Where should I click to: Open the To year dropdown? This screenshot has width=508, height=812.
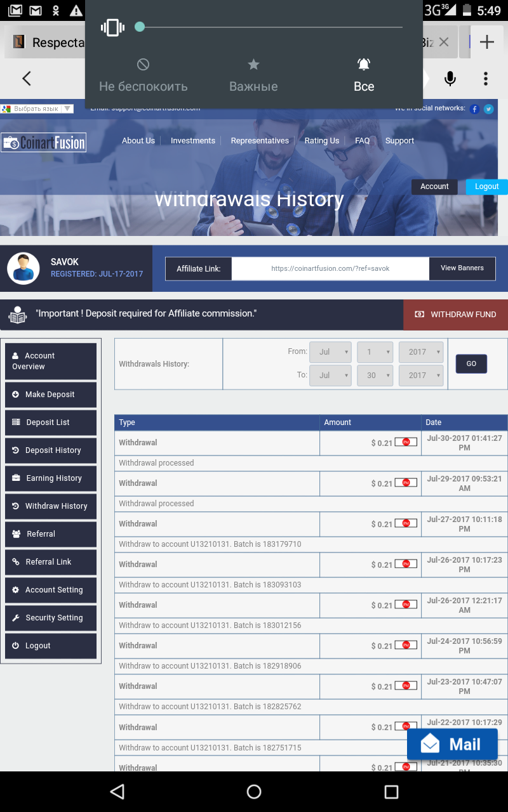(420, 376)
